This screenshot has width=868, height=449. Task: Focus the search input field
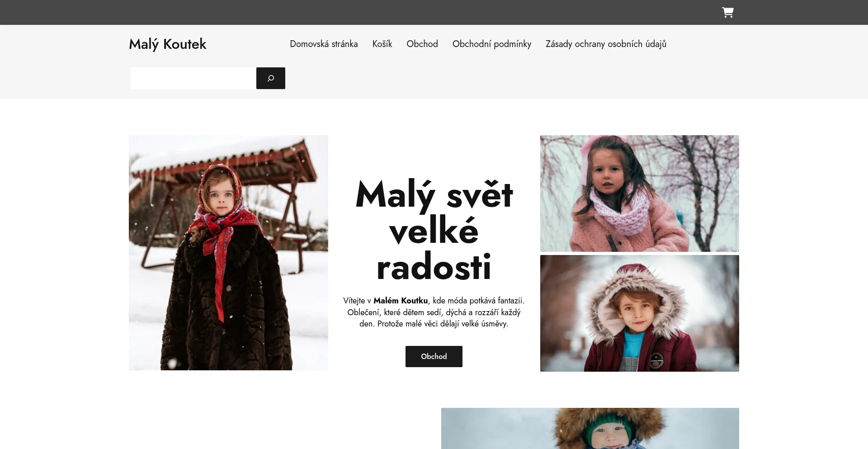[193, 78]
